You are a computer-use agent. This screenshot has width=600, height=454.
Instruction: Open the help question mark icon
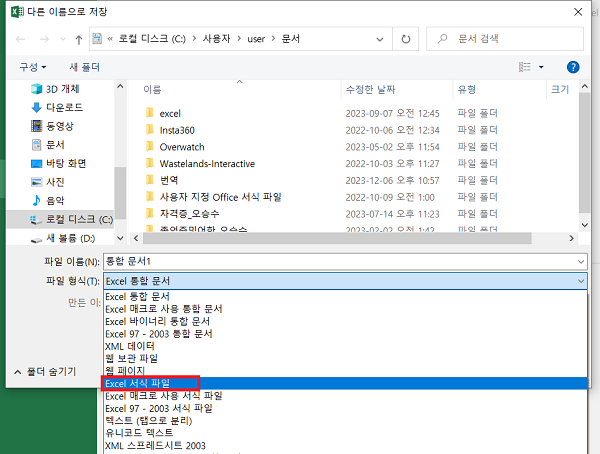(x=573, y=67)
